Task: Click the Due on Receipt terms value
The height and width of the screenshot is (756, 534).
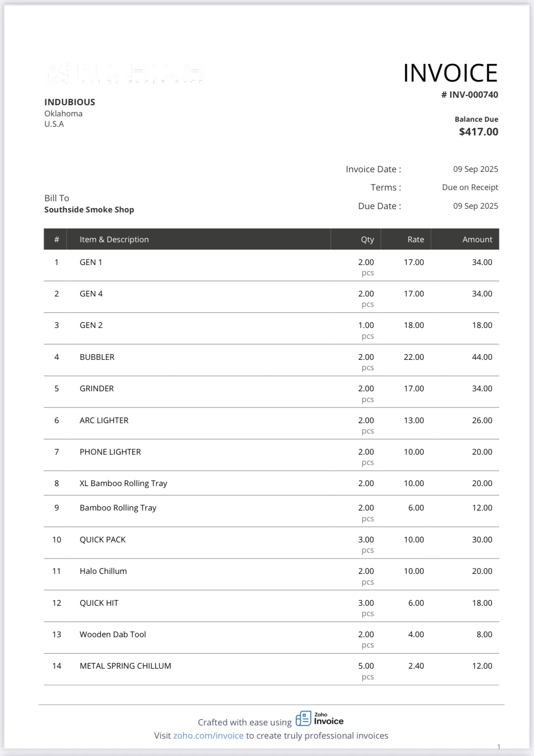Action: pyautogui.click(x=470, y=188)
